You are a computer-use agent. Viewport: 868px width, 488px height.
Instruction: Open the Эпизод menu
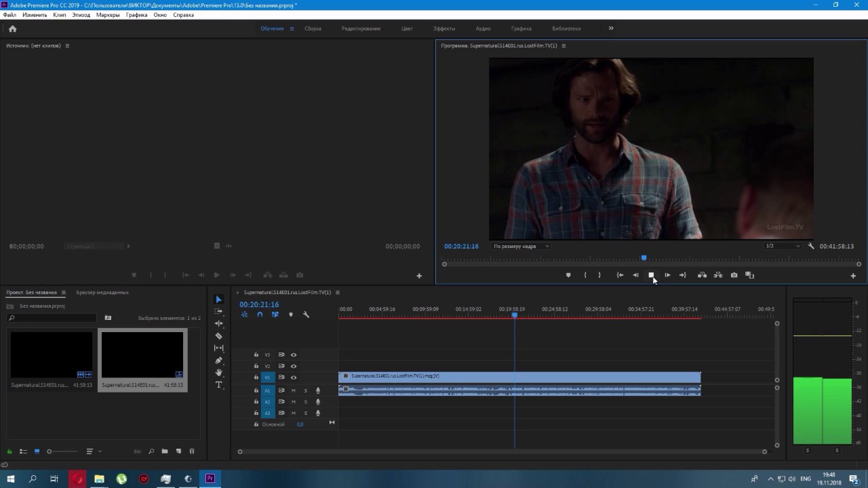tap(81, 15)
